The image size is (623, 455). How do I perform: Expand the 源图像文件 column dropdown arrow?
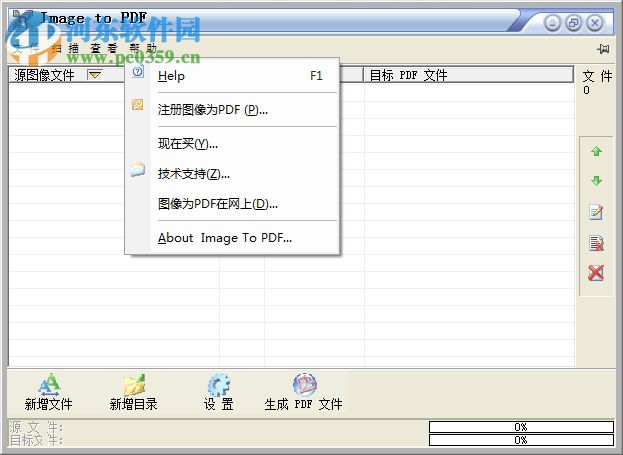click(x=95, y=74)
